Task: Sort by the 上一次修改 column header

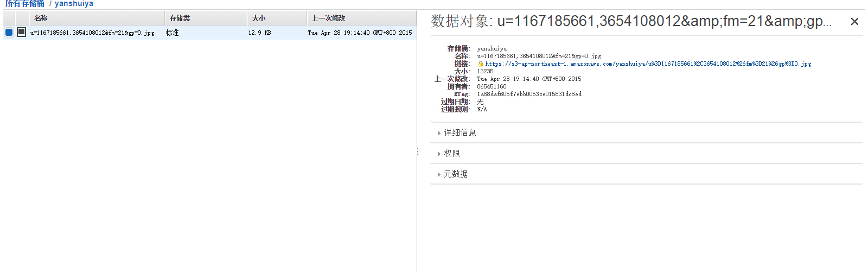Action: click(x=328, y=18)
